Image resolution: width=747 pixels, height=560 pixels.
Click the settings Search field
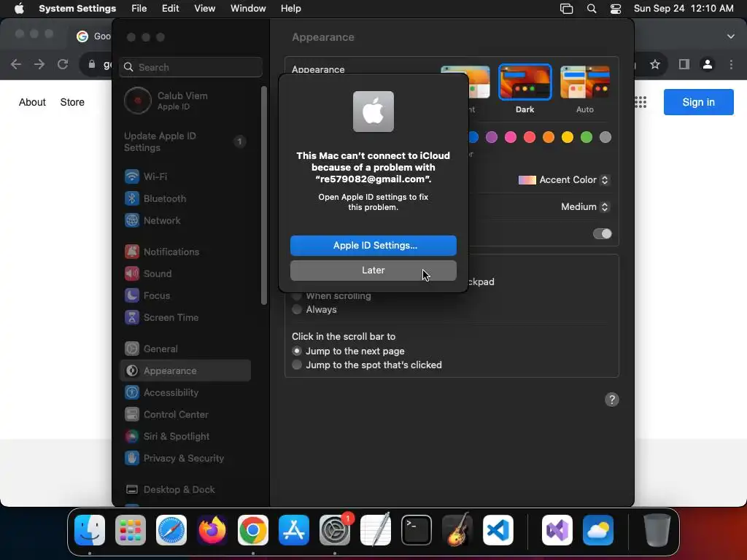[x=190, y=67]
